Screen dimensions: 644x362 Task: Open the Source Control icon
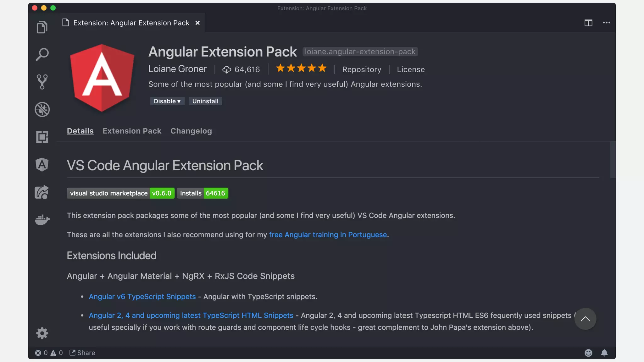(42, 82)
